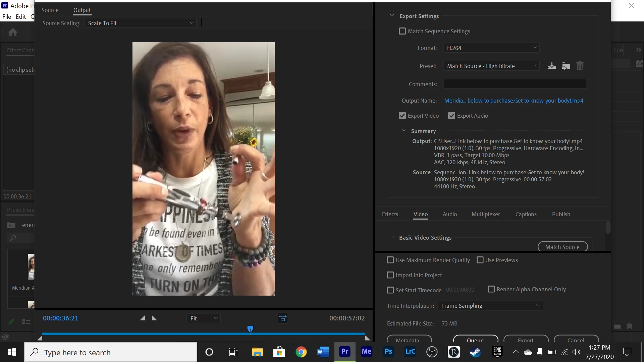This screenshot has width=644, height=362.
Task: Click the Save Preset icon
Action: click(552, 66)
